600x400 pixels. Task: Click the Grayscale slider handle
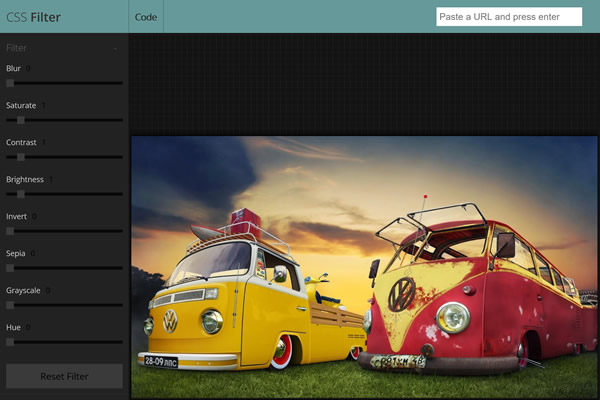(10, 305)
